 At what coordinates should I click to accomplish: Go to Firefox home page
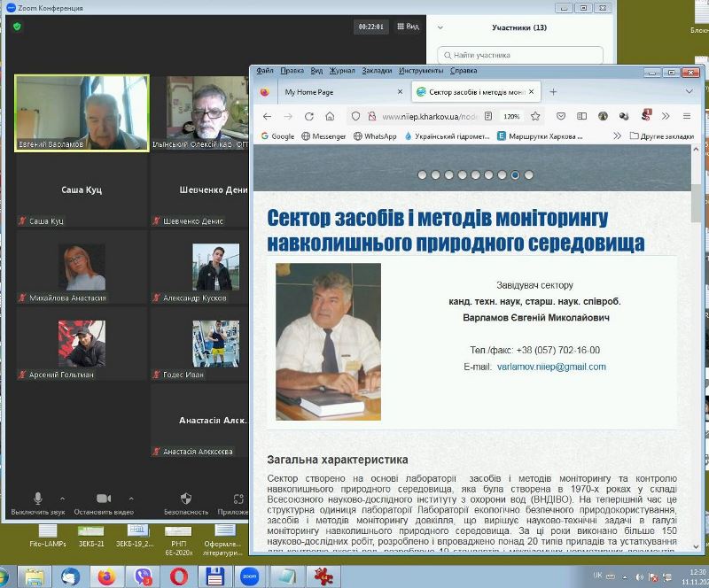(x=330, y=116)
